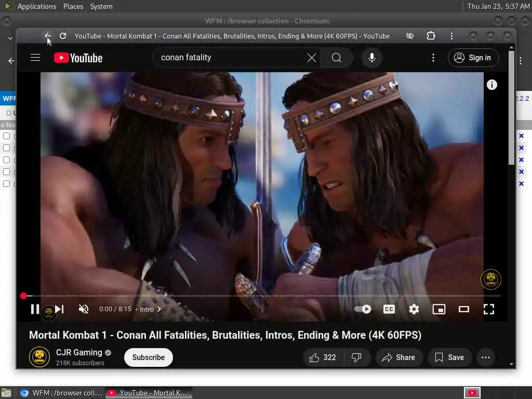Screen dimensions: 532x399
Task: Start voice search with the microphone
Action: pos(372,58)
